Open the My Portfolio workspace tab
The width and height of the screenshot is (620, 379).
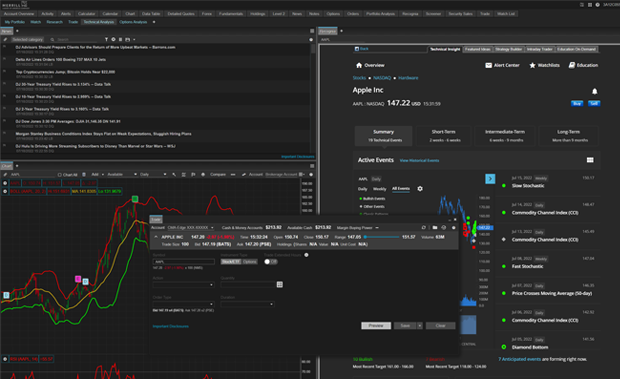pos(15,22)
